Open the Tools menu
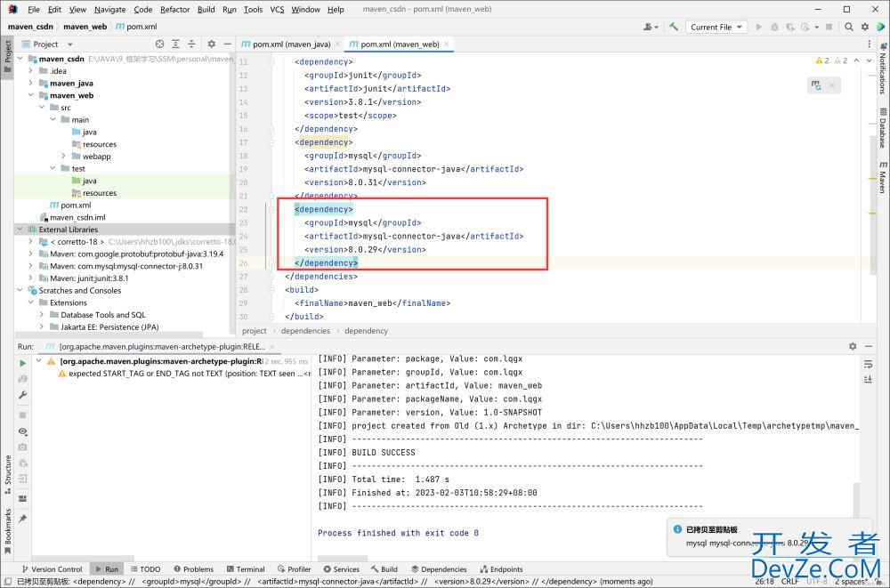Image resolution: width=890 pixels, height=588 pixels. (x=253, y=9)
